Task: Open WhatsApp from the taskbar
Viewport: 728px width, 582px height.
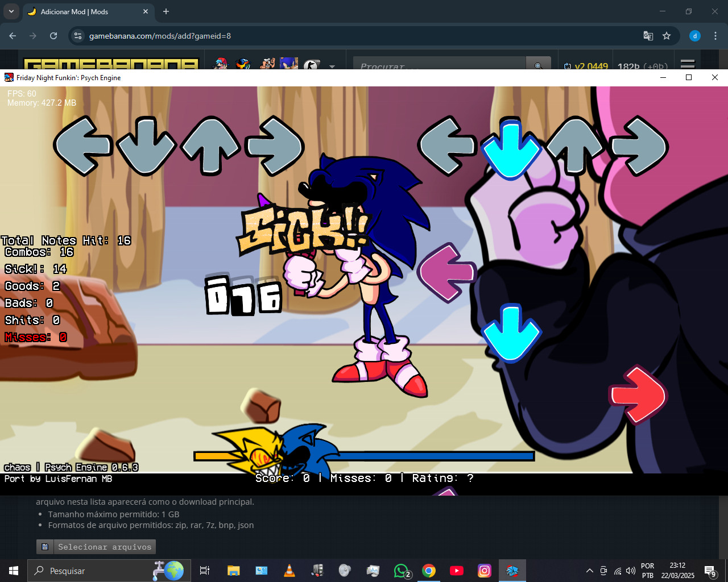Action: [x=401, y=571]
